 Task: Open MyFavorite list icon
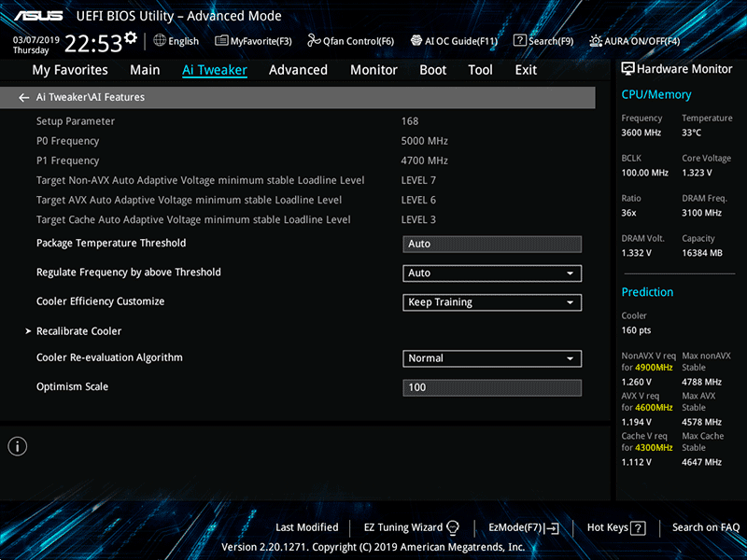[x=221, y=40]
